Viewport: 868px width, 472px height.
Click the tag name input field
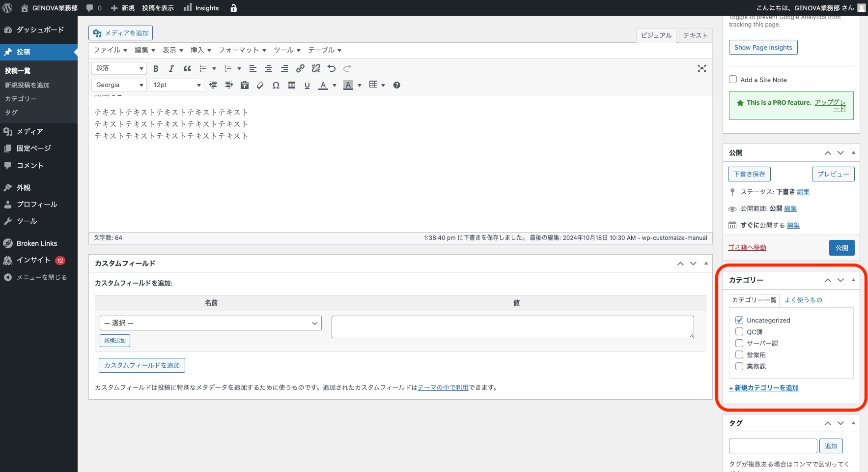click(773, 446)
